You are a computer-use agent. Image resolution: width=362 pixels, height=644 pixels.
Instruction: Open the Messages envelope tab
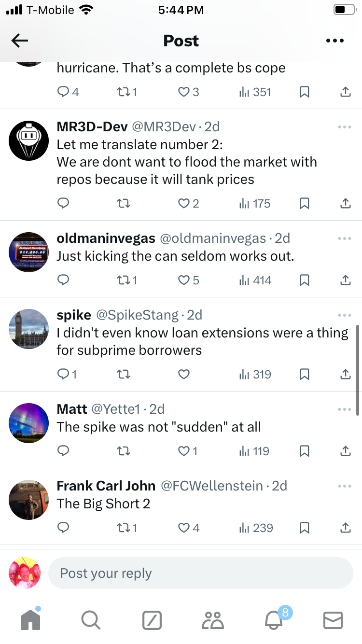pos(333,620)
